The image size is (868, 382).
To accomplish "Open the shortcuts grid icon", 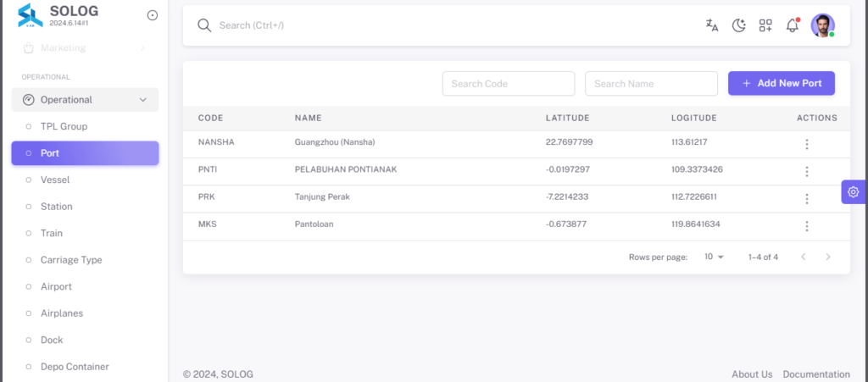I will (765, 25).
